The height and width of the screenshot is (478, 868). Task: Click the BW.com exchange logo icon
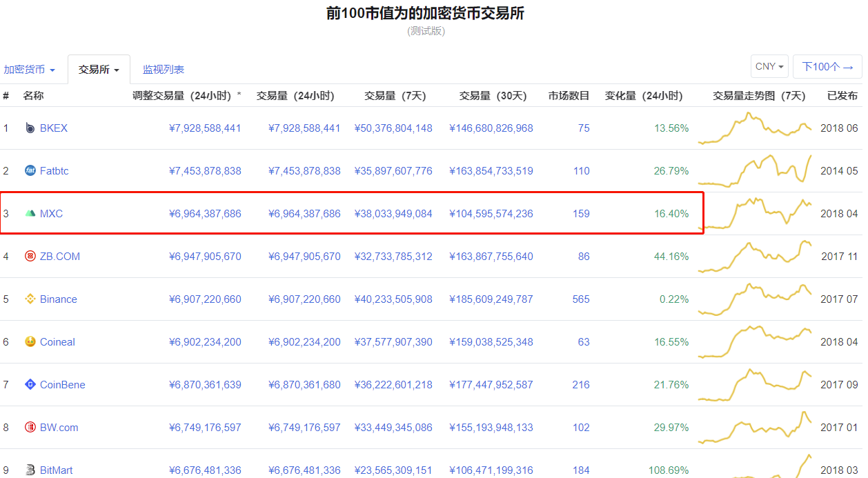point(30,428)
